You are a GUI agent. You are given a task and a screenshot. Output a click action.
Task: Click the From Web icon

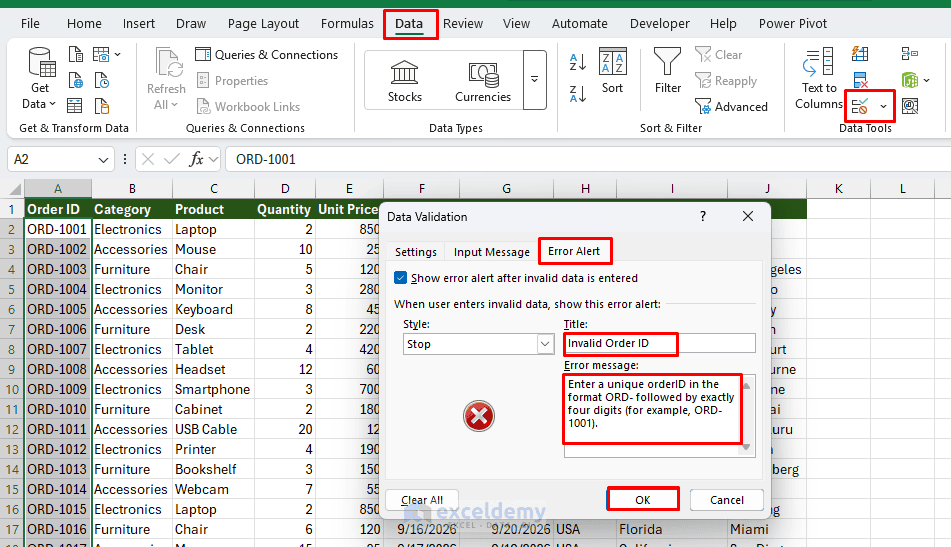pyautogui.click(x=76, y=80)
